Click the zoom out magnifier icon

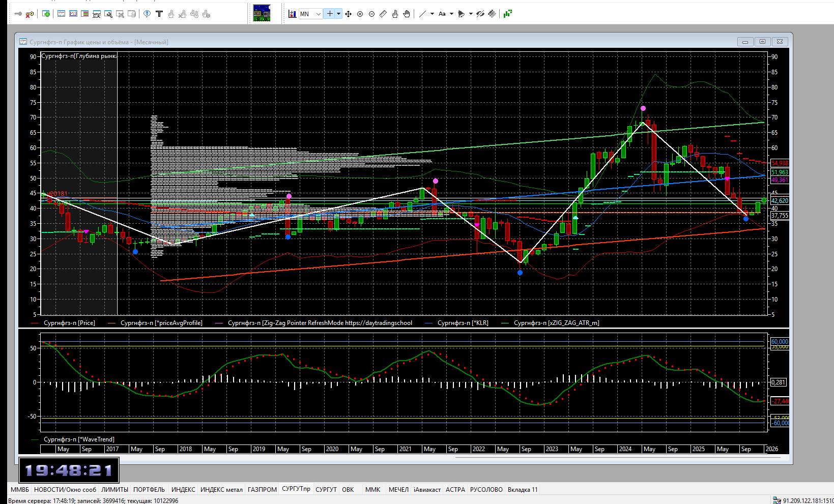click(x=371, y=14)
